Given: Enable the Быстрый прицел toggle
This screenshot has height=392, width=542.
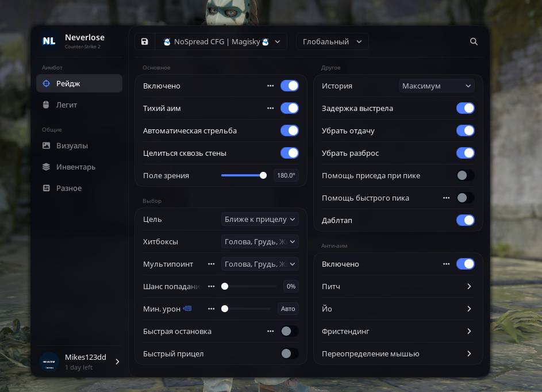Looking at the screenshot, I should 289,353.
